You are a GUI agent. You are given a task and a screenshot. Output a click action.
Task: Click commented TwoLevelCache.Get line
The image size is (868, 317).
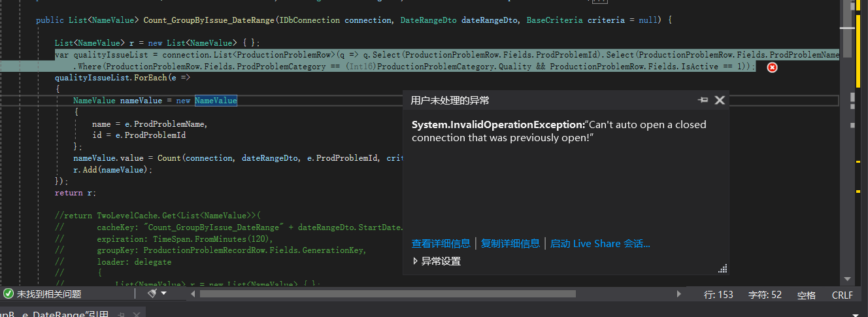point(158,216)
